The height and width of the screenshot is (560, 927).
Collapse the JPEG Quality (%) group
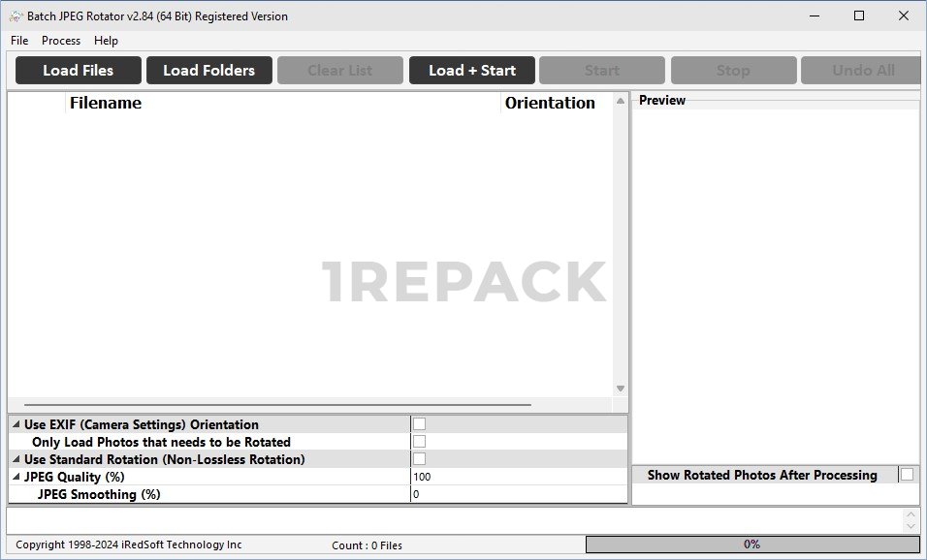16,477
